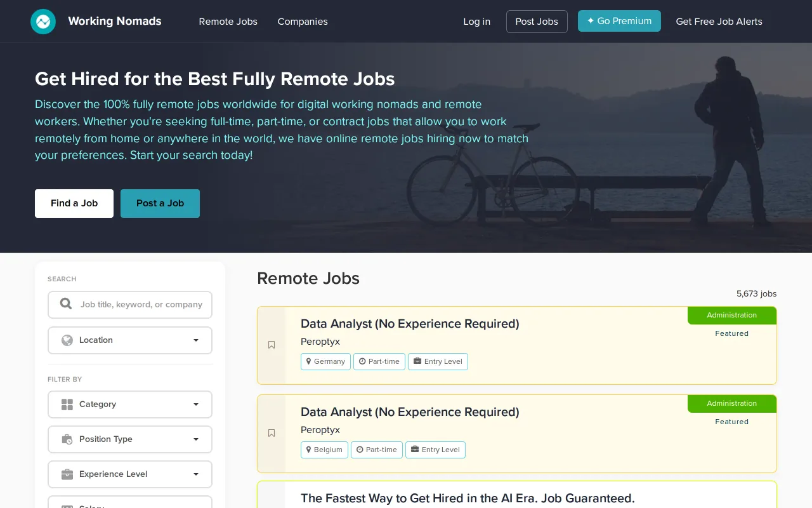Click the Working Nomads logo icon
Screen dimensions: 812x508
[43, 22]
